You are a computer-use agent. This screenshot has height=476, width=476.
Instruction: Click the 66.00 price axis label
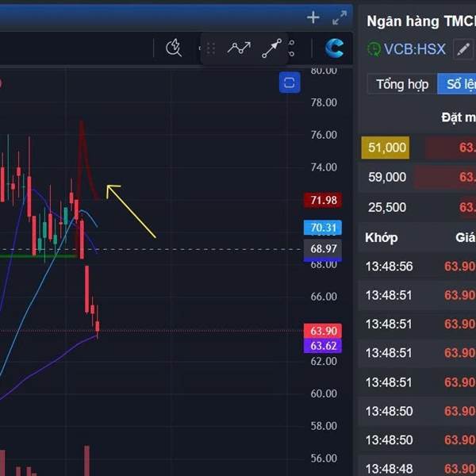(324, 297)
